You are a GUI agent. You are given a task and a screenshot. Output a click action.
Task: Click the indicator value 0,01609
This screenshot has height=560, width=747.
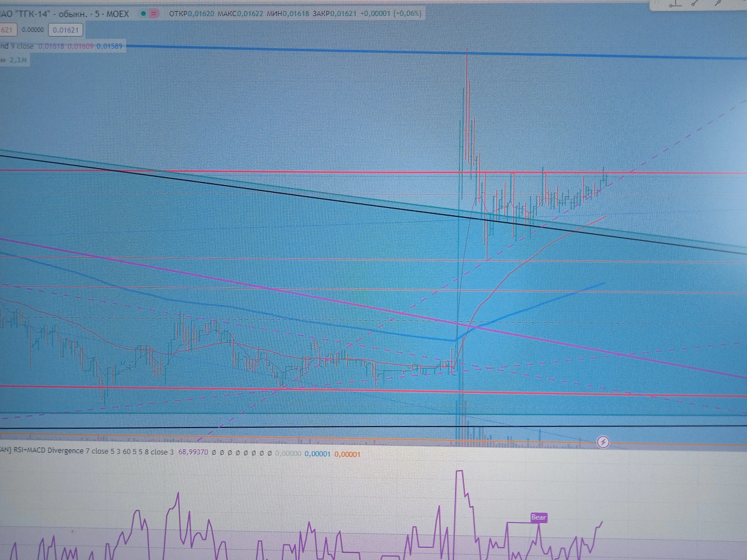(80, 46)
